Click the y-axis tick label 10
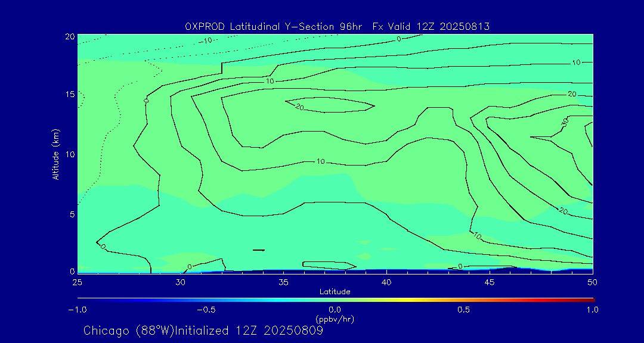This screenshot has height=343, width=644. [69, 154]
